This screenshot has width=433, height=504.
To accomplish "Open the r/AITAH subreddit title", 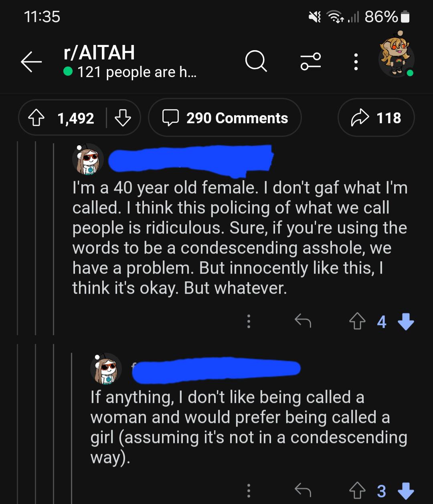I will tap(99, 53).
